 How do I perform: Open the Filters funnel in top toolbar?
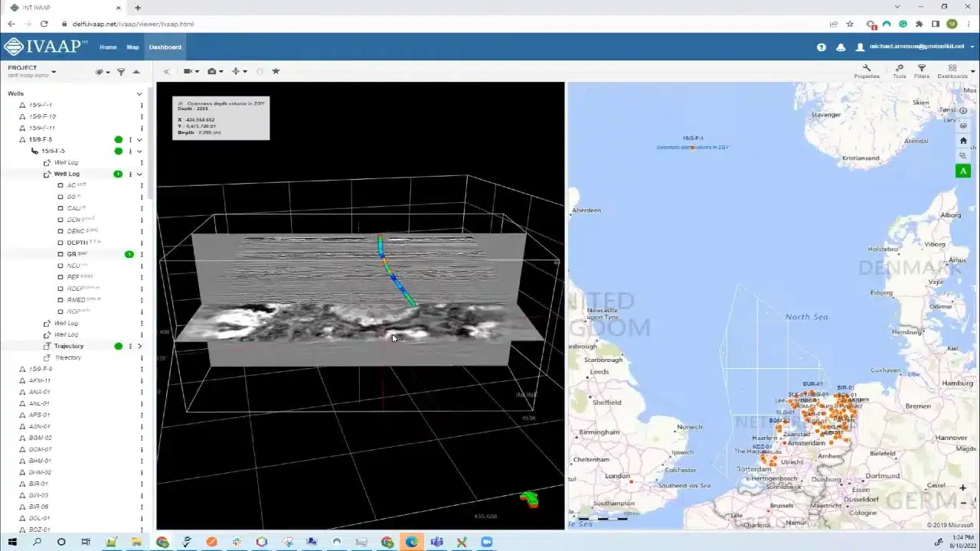pyautogui.click(x=922, y=71)
